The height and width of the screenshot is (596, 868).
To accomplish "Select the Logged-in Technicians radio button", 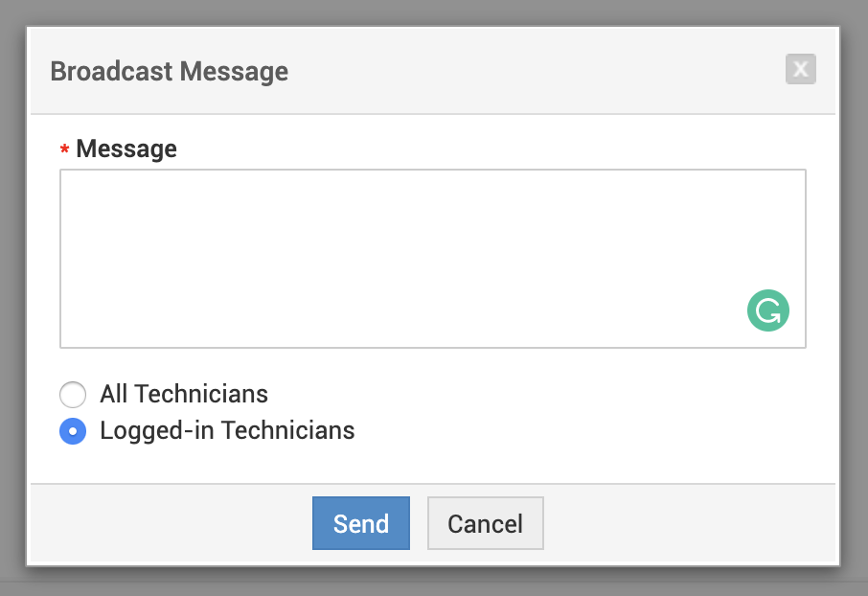I will tap(73, 431).
